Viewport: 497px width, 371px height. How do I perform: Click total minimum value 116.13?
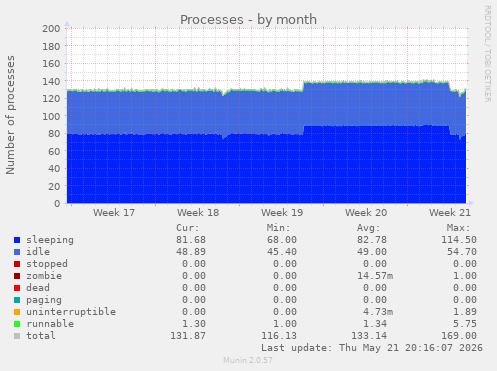[279, 336]
